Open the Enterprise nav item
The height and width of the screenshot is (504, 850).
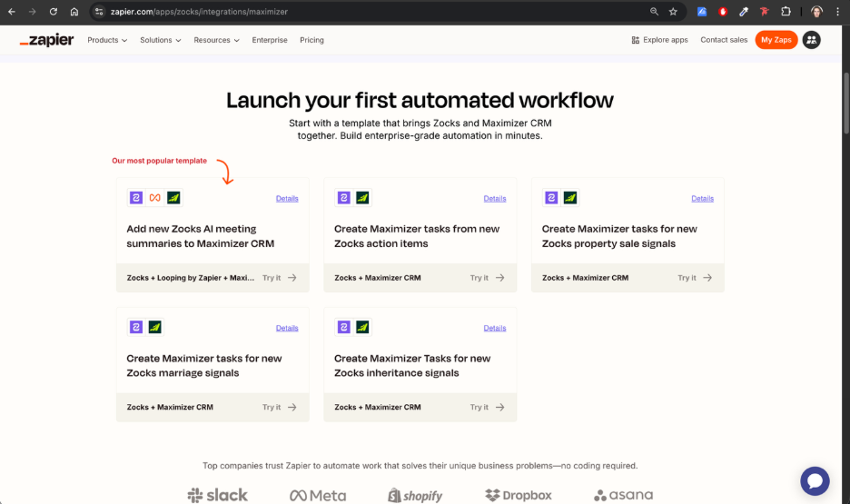[270, 40]
